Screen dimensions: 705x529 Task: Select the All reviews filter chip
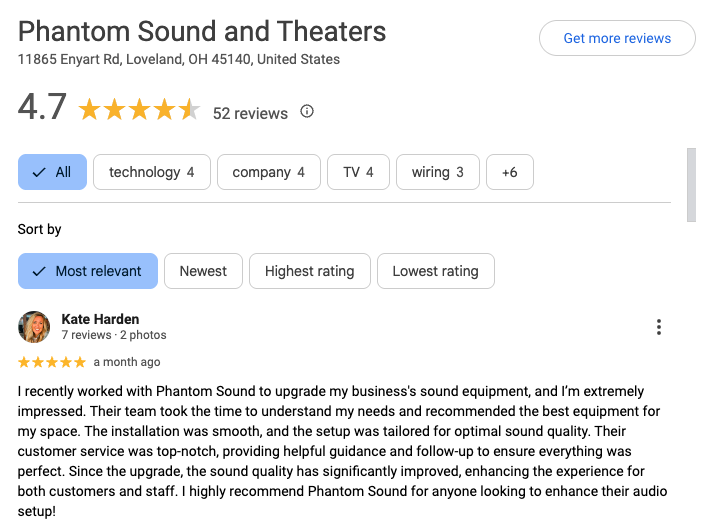(x=52, y=172)
